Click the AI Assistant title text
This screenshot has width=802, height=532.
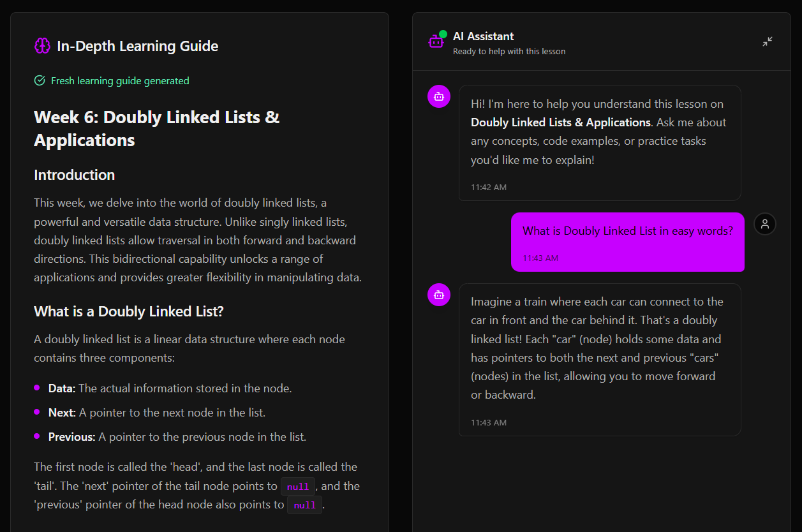point(484,36)
